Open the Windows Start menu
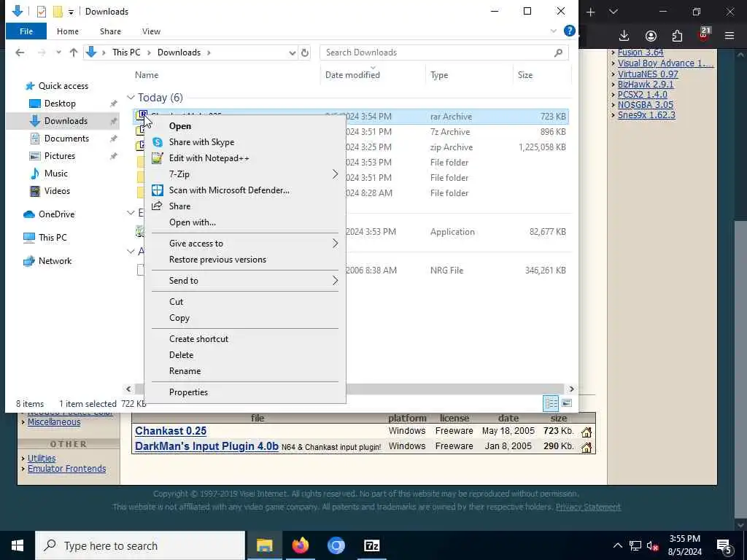The image size is (747, 560). click(18, 545)
